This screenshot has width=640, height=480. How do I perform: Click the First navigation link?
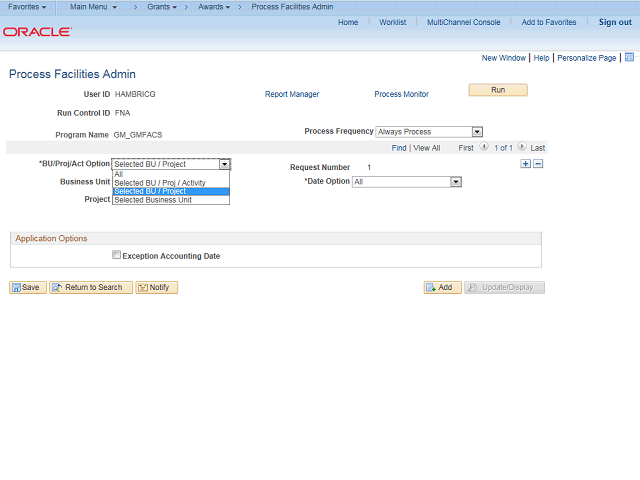pos(466,148)
